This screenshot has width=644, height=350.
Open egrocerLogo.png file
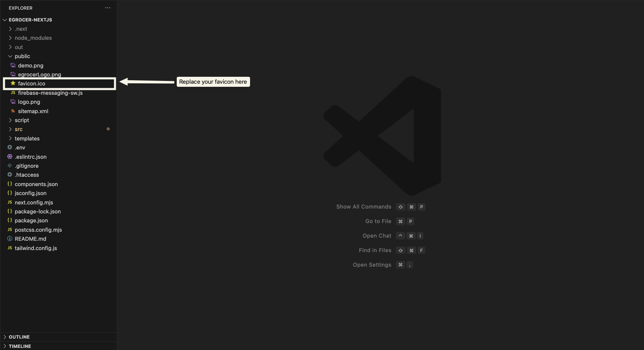pos(39,74)
